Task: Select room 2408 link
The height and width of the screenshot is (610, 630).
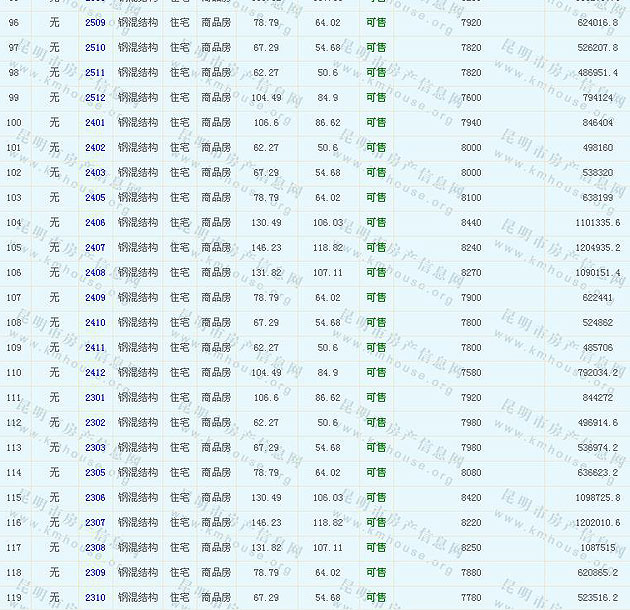Action: 95,272
